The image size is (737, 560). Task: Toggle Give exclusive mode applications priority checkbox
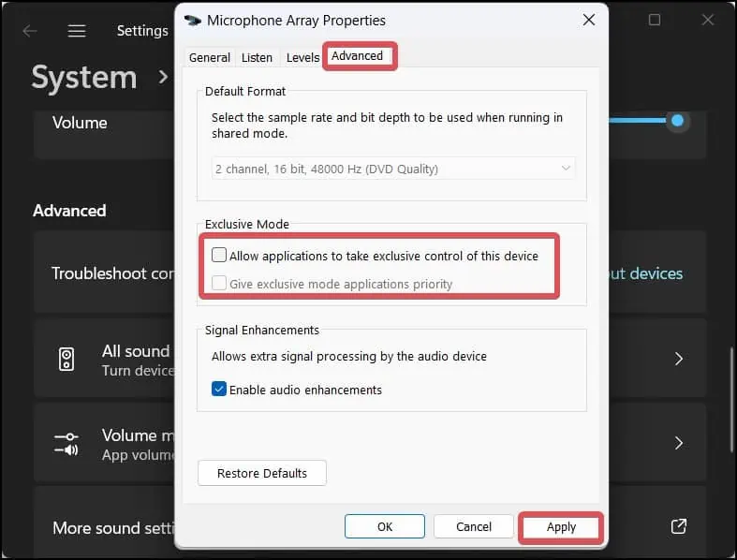pos(219,283)
